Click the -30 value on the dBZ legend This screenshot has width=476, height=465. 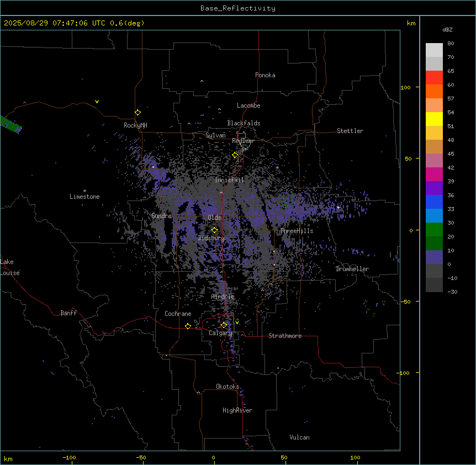tap(452, 292)
